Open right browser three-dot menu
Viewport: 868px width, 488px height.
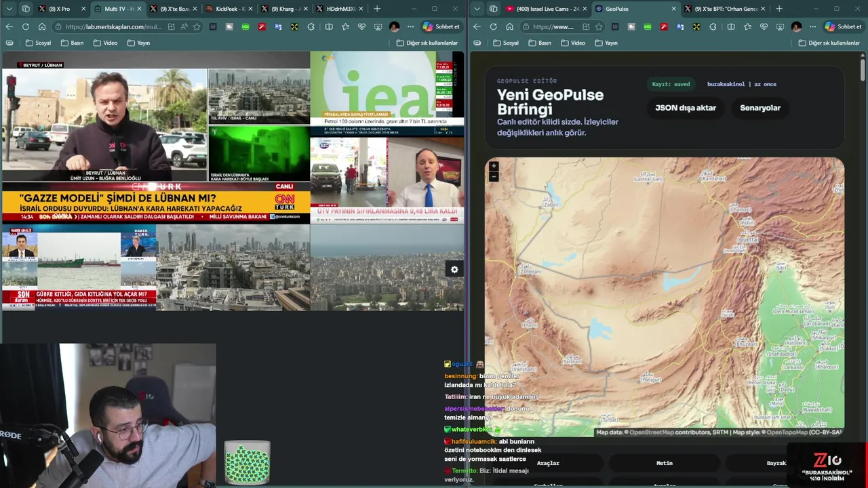click(x=812, y=26)
